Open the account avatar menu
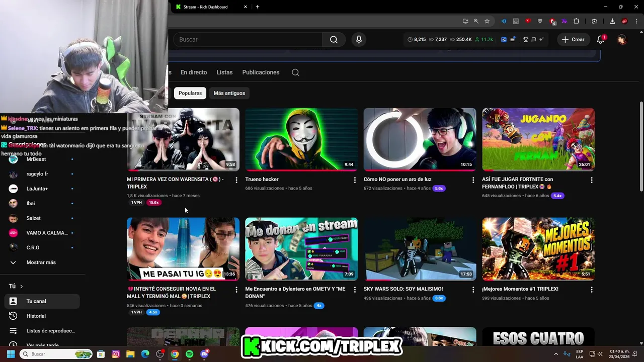644x362 pixels. (622, 40)
